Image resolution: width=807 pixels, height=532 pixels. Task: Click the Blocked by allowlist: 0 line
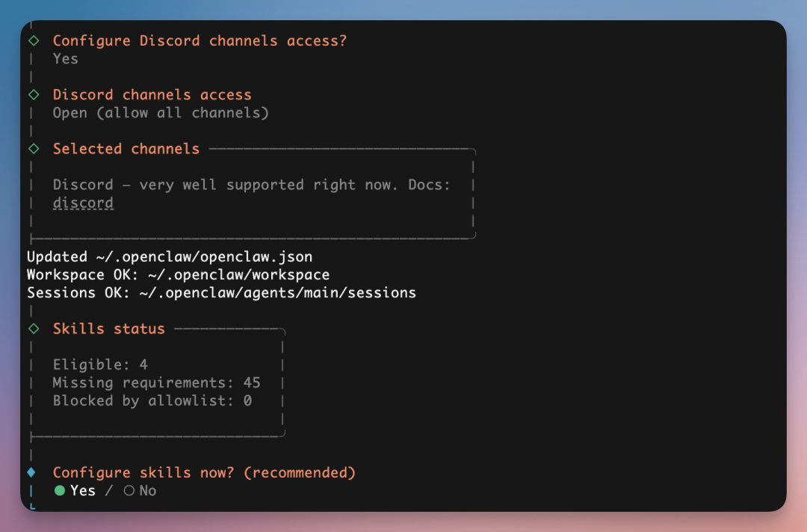coord(152,400)
